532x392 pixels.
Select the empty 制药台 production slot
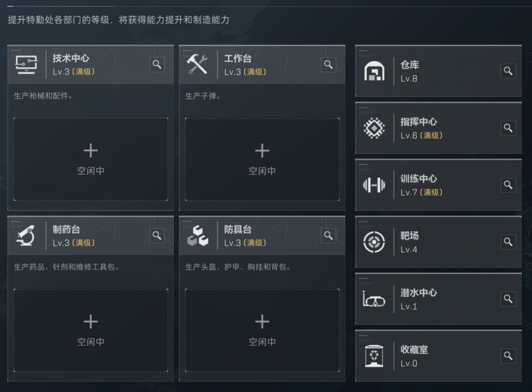91,330
